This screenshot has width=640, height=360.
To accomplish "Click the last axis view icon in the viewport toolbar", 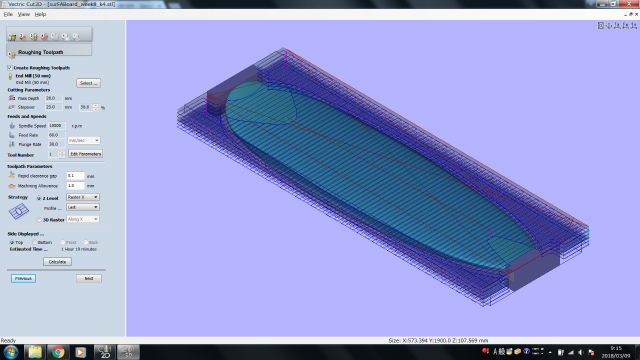I will pos(633,26).
